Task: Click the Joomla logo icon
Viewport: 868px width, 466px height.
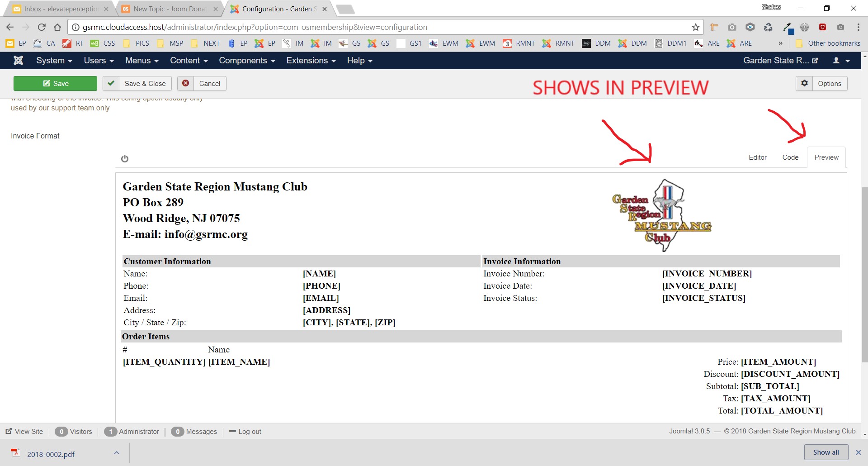Action: 19,60
